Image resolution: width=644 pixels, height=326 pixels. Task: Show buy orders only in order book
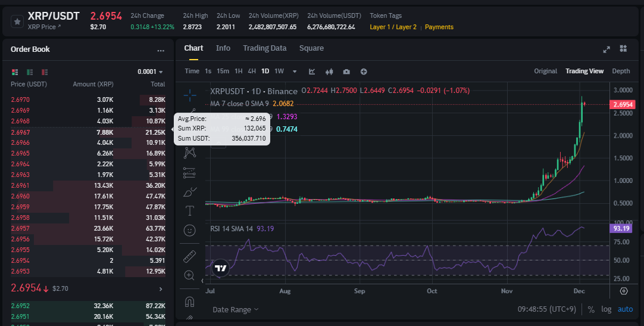pos(30,72)
